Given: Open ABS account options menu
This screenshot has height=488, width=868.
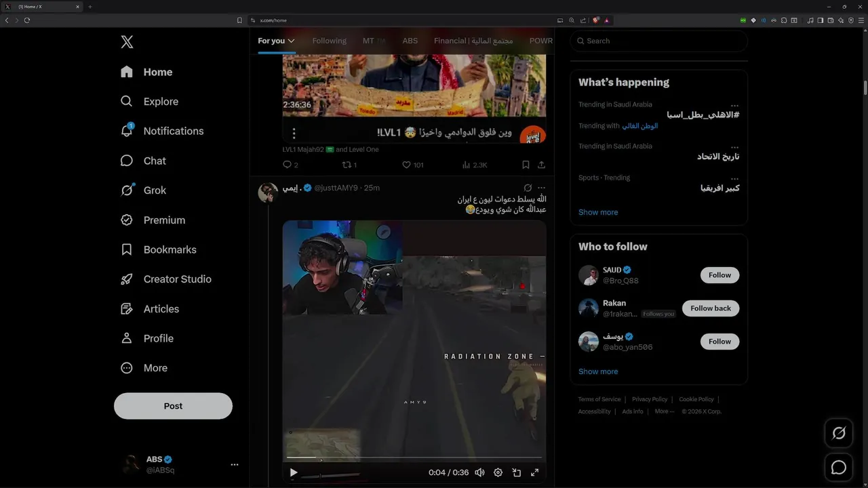Looking at the screenshot, I should tap(235, 465).
